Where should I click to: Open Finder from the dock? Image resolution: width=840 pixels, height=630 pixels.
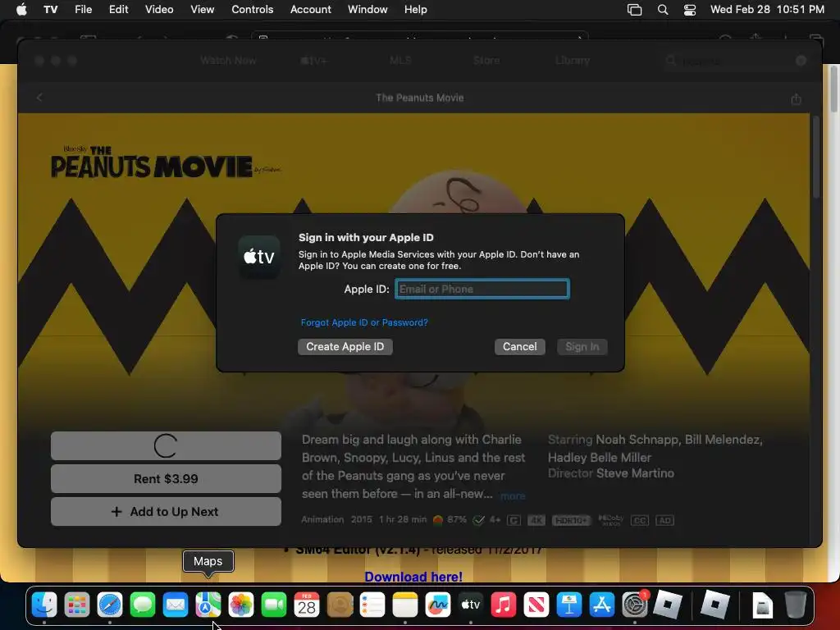[44, 605]
